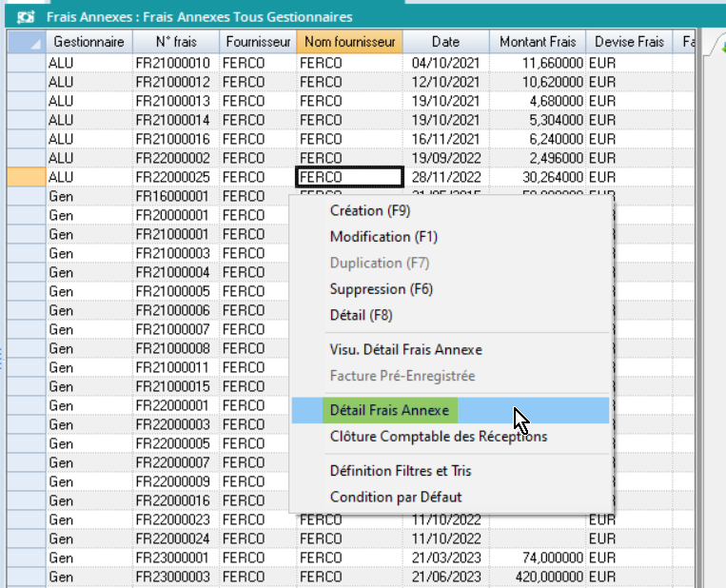This screenshot has height=588, width=726.
Task: Click the Nom fournisseur column header
Action: click(349, 42)
